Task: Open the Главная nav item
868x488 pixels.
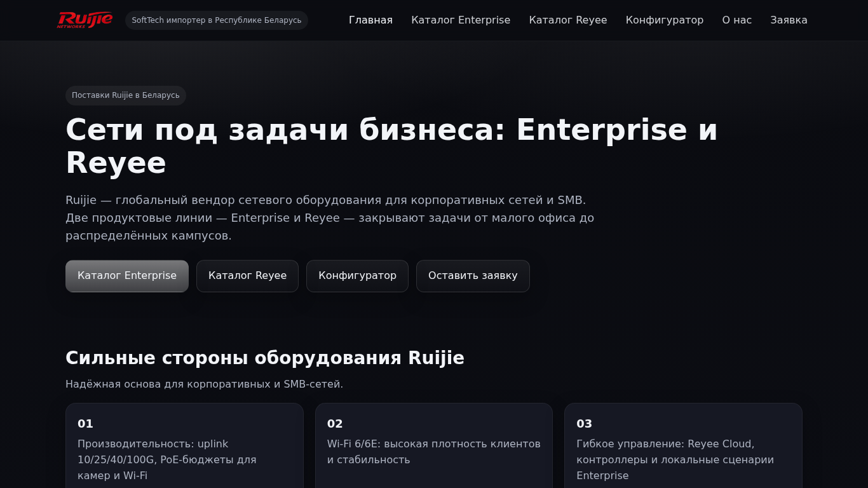Action: pyautogui.click(x=370, y=20)
